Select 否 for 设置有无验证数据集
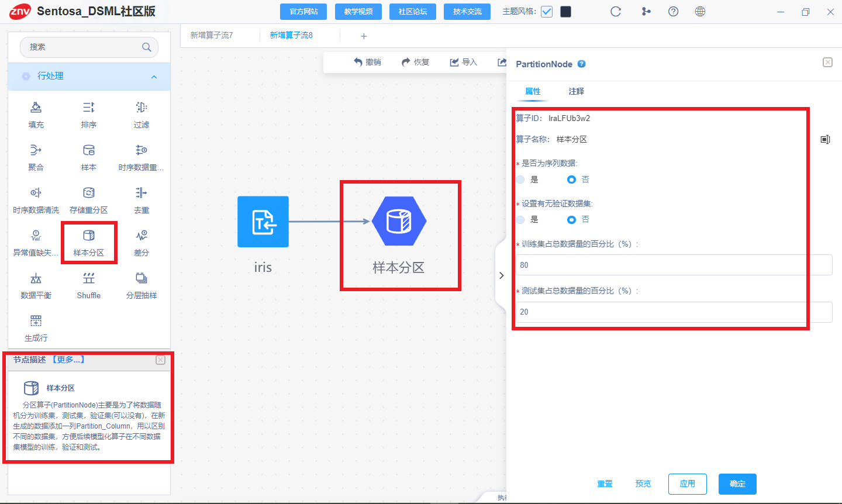The width and height of the screenshot is (842, 504). (571, 219)
